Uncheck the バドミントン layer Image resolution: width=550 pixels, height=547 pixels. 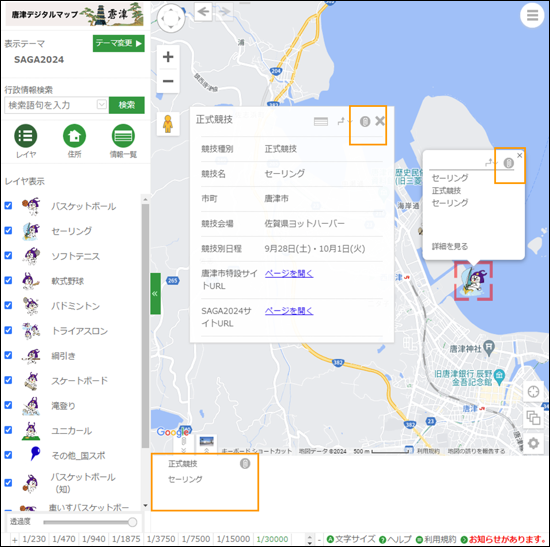tap(8, 305)
